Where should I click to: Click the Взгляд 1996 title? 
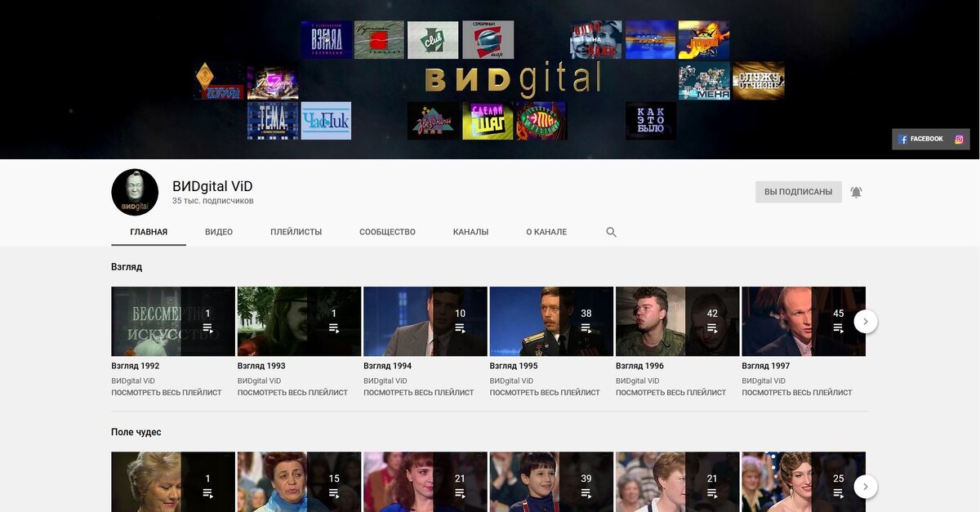pyautogui.click(x=640, y=366)
